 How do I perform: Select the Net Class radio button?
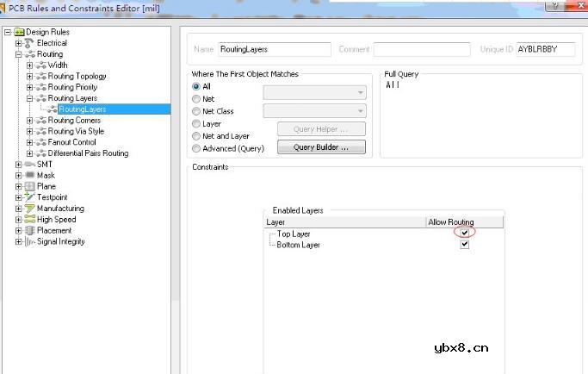(196, 111)
